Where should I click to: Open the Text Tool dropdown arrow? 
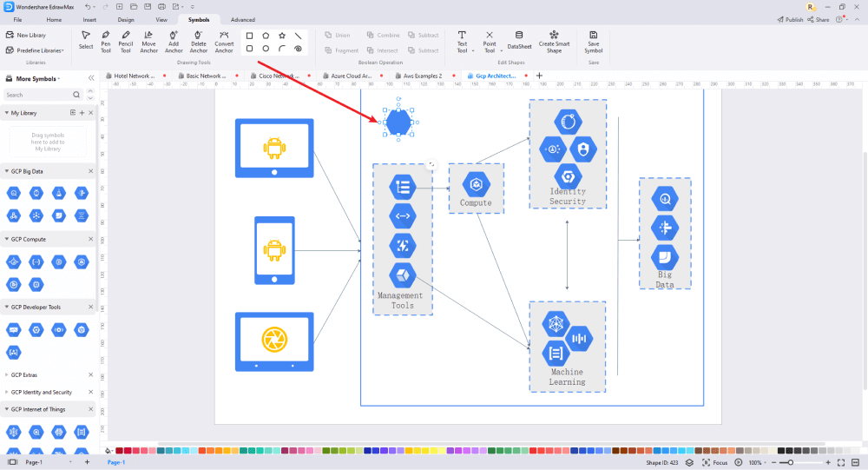click(x=473, y=51)
